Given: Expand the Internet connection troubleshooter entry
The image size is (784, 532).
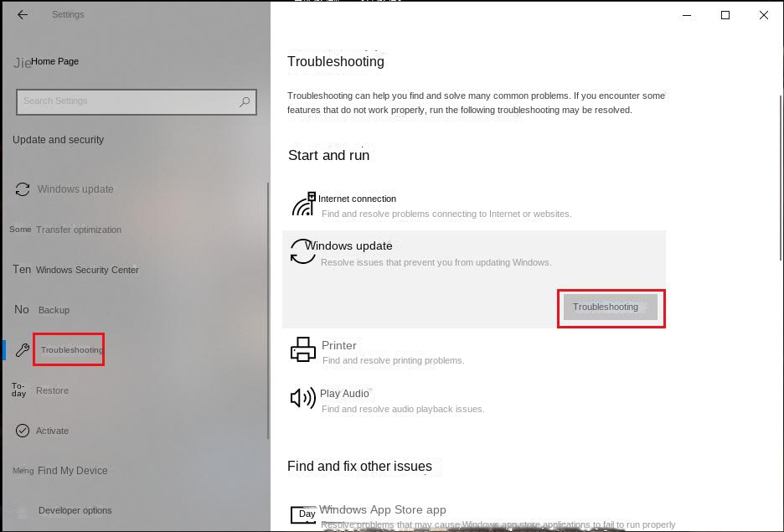Looking at the screenshot, I should pos(474,206).
